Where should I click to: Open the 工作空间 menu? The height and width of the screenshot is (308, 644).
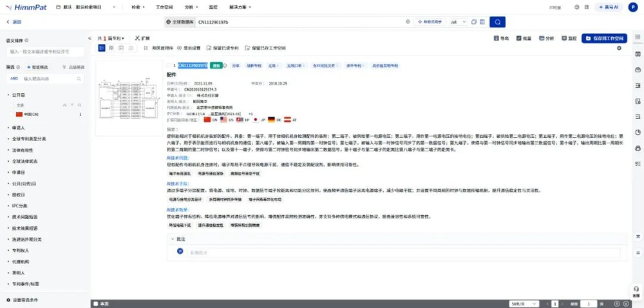pyautogui.click(x=164, y=7)
